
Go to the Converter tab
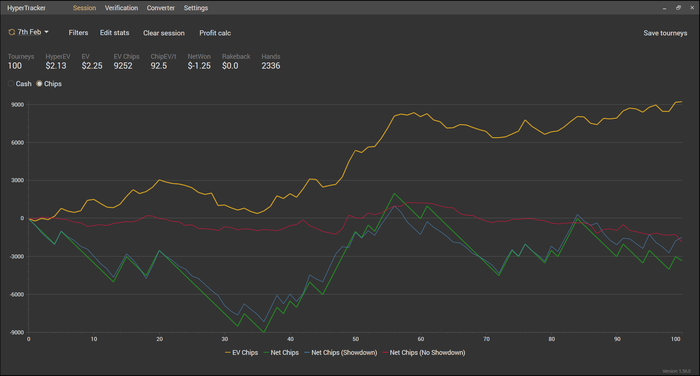(161, 8)
